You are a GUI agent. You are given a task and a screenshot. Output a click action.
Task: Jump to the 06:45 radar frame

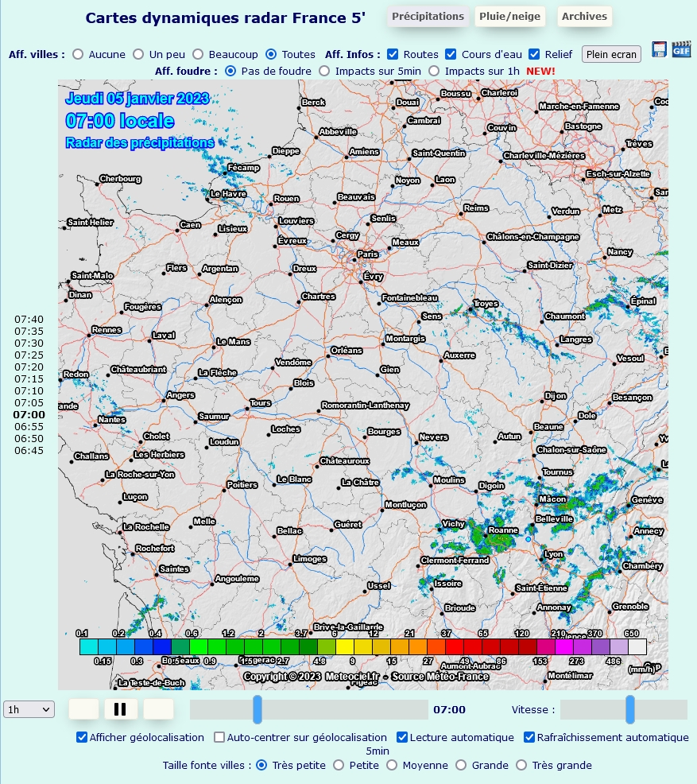[29, 451]
